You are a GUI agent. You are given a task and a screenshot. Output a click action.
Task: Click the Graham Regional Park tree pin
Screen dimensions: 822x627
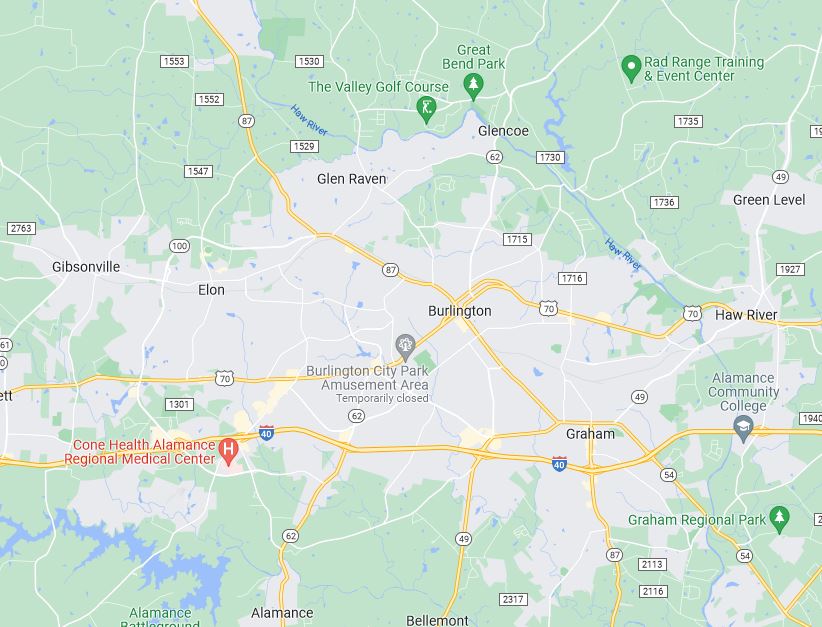coord(779,519)
